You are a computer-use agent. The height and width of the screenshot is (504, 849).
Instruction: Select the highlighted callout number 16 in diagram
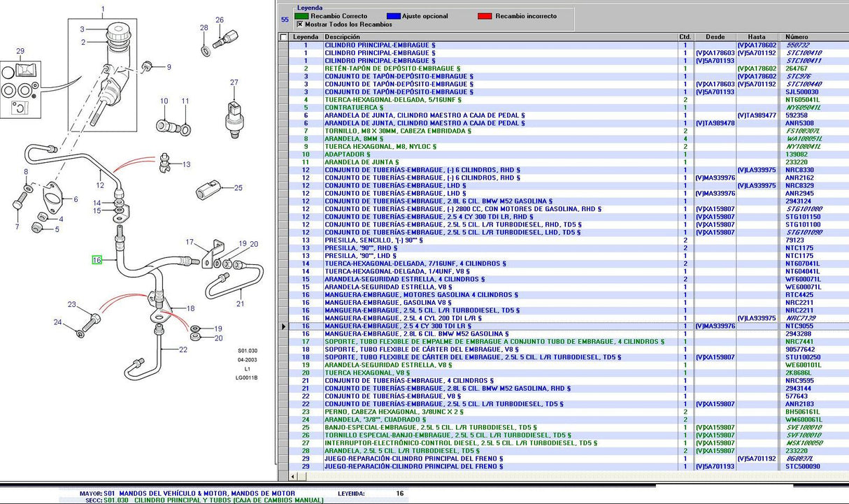click(97, 260)
